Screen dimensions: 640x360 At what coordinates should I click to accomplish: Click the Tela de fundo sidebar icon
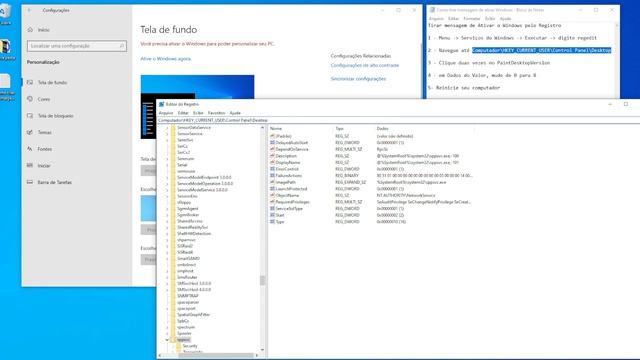pyautogui.click(x=30, y=82)
